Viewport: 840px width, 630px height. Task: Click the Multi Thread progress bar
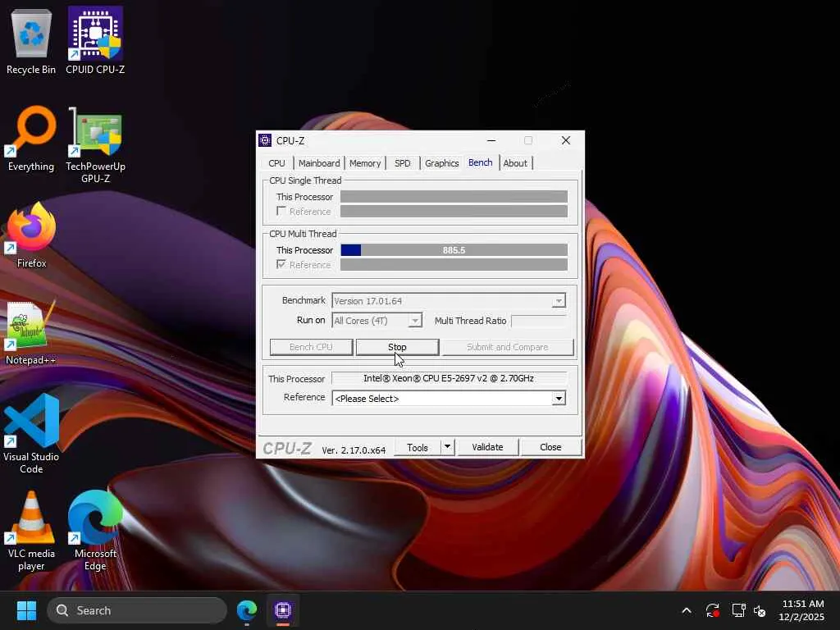click(x=454, y=250)
